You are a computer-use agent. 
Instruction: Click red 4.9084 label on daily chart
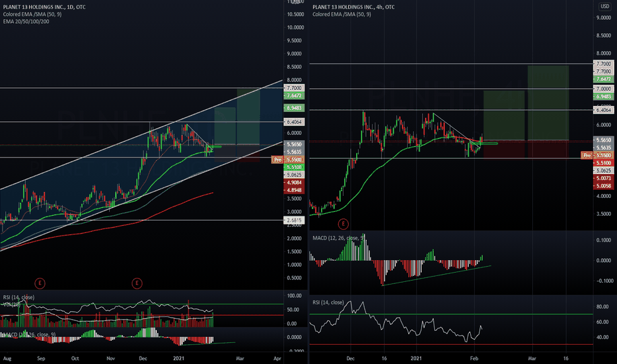pos(294,183)
